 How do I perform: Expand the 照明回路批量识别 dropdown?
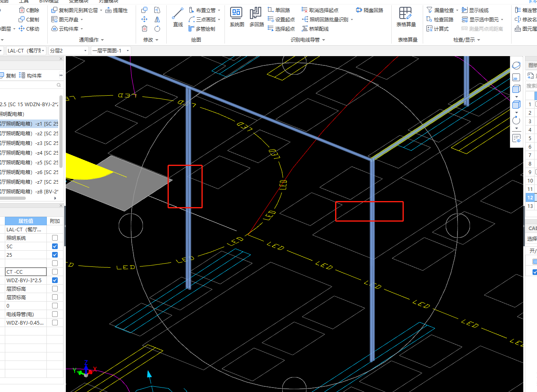352,20
